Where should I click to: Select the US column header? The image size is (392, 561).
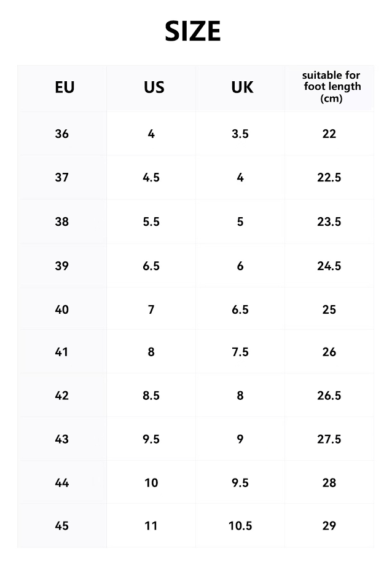(154, 87)
